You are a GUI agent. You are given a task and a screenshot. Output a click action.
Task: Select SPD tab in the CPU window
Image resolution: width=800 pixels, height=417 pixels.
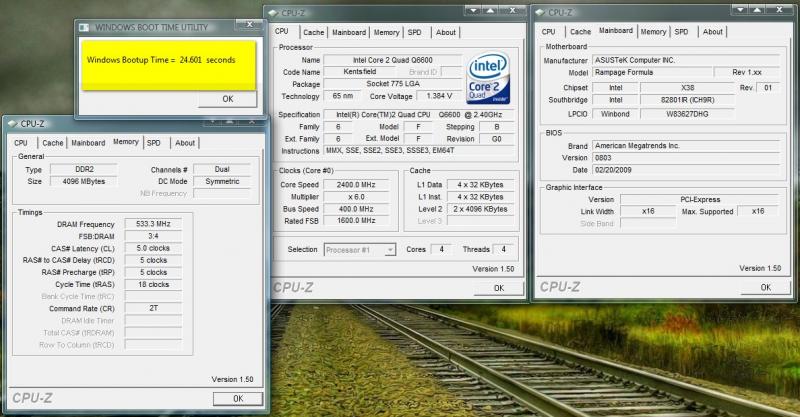click(414, 32)
